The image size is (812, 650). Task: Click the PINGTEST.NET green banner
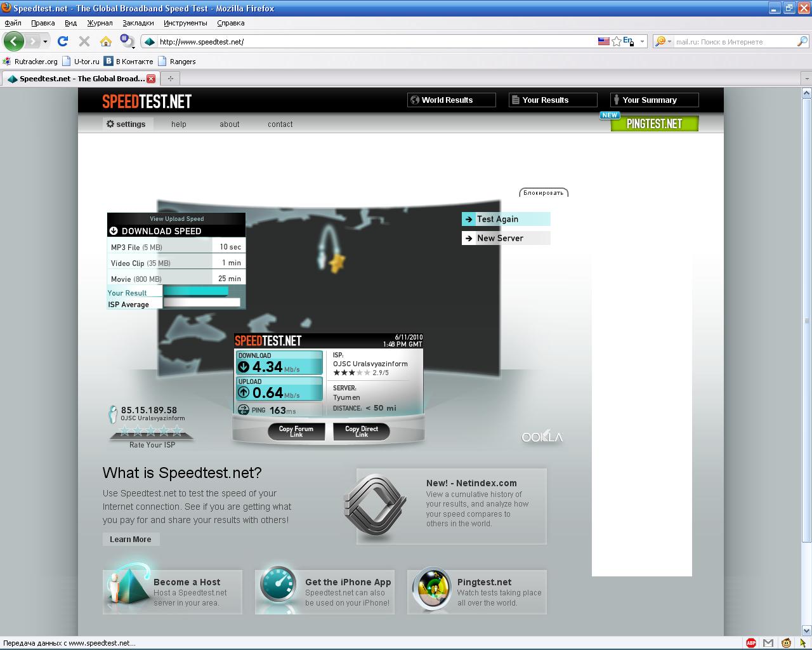pyautogui.click(x=654, y=124)
